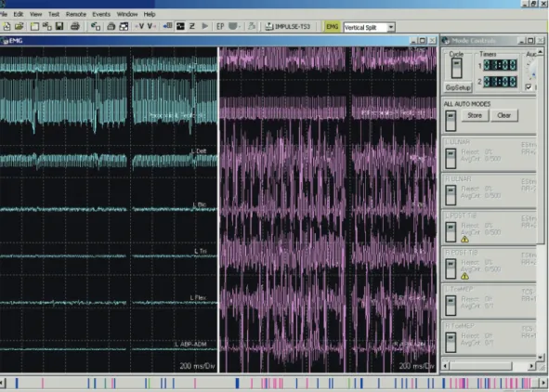
Task: Toggle the R ULNAR mode switch
Action: [x=451, y=195]
